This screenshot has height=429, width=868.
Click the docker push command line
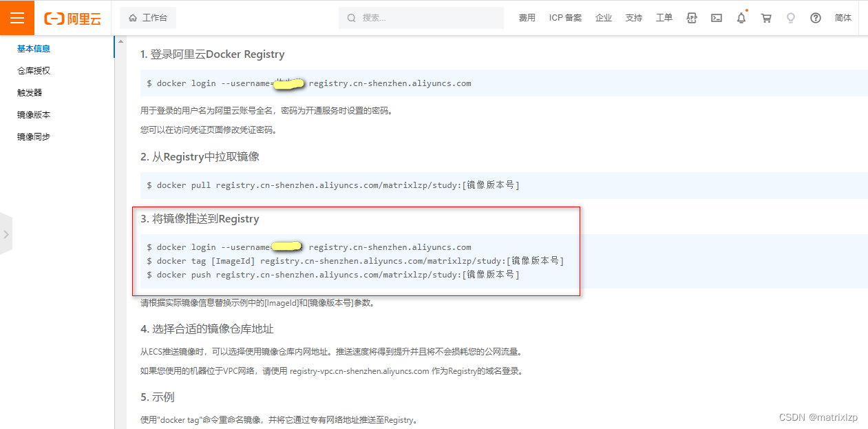[x=333, y=275]
